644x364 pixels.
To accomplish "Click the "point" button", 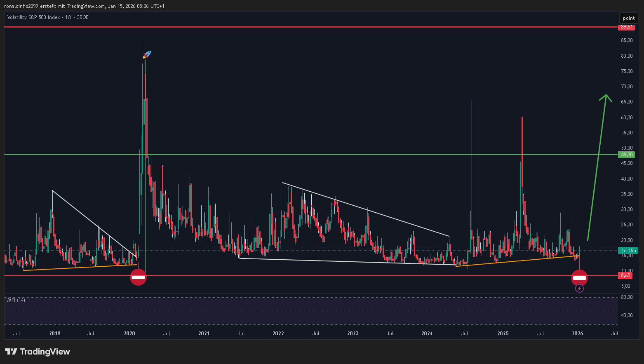I will click(629, 18).
